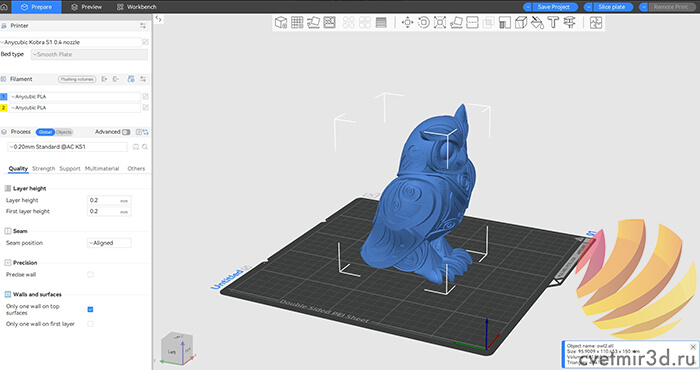Open the variable layer height tool
The width and height of the screenshot is (700, 370).
pyautogui.click(x=381, y=22)
